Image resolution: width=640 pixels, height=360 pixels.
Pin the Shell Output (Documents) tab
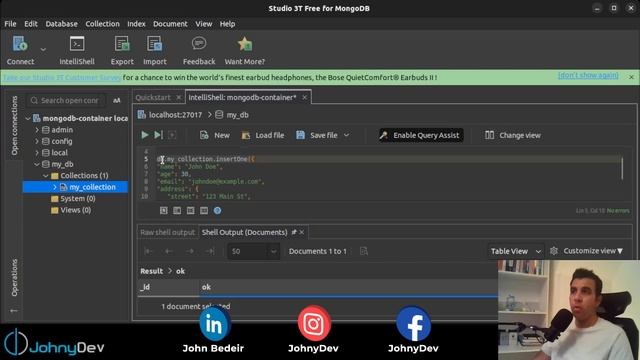tap(294, 232)
